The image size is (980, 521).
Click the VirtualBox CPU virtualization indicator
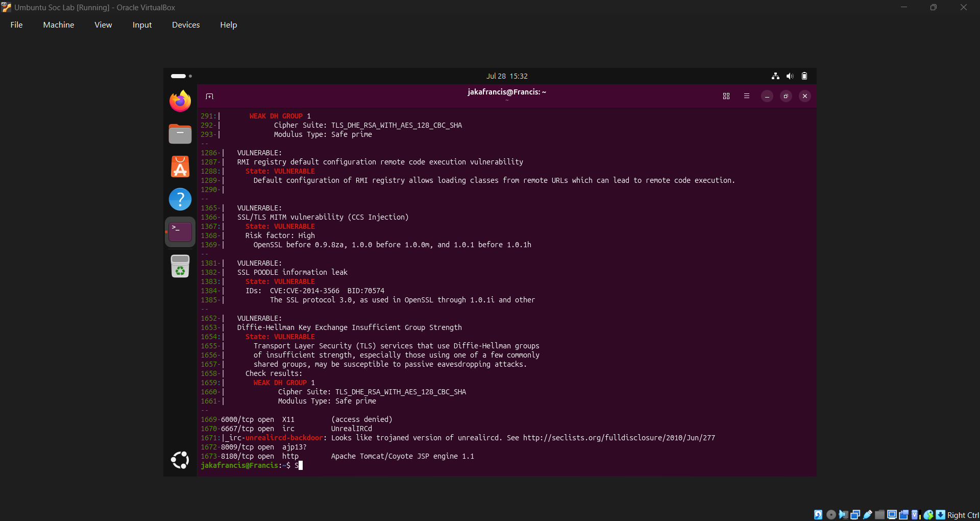916,515
